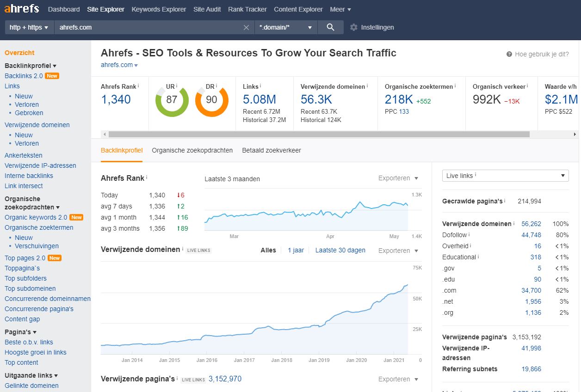
Task: Collapse the Pagina's sidebar section
Action: tap(20, 332)
